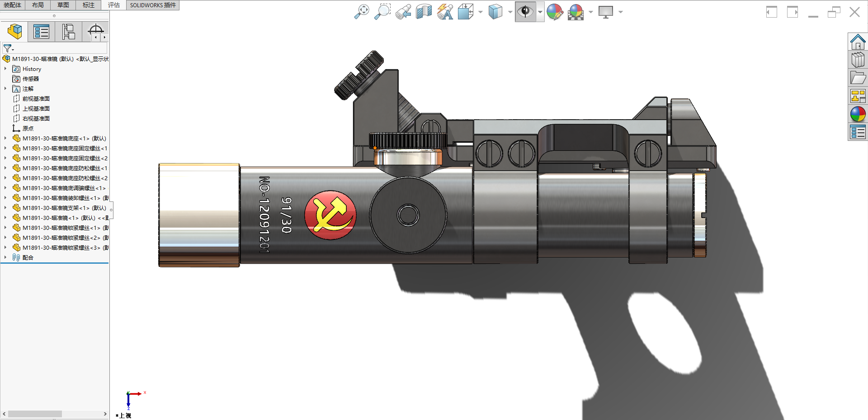Open the Apply Scene dropdown arrow
Screen dimensions: 868x420
point(590,12)
